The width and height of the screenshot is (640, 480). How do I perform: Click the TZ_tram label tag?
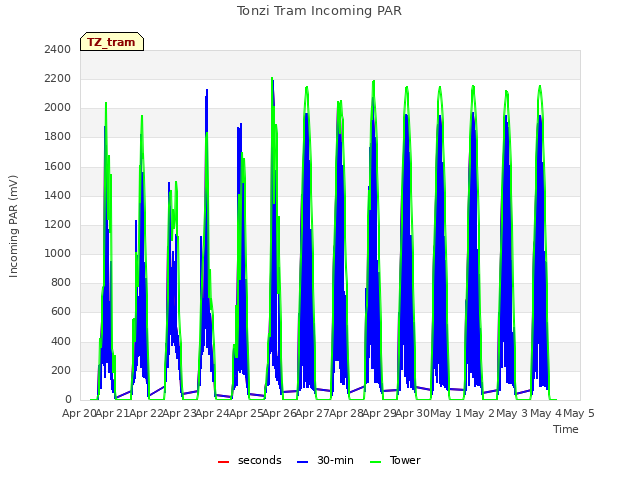pos(111,42)
